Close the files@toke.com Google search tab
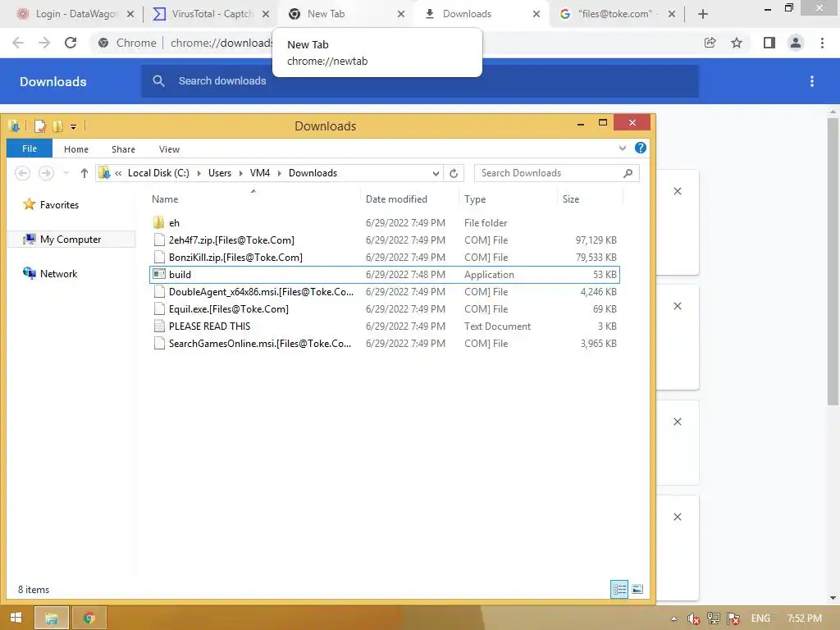Screen dimensions: 840x630 point(671,14)
